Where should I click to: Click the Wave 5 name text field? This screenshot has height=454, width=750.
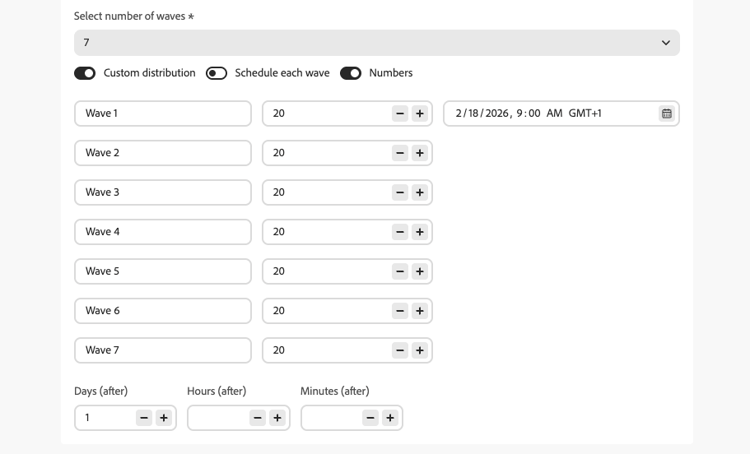(x=162, y=271)
